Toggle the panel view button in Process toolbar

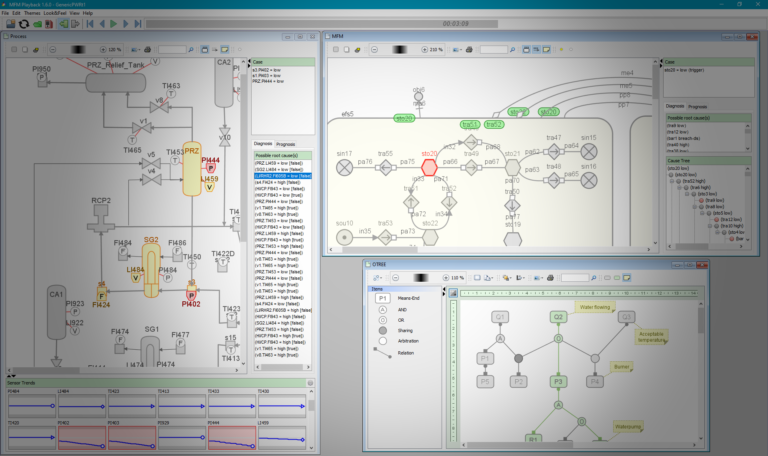pyautogui.click(x=205, y=49)
